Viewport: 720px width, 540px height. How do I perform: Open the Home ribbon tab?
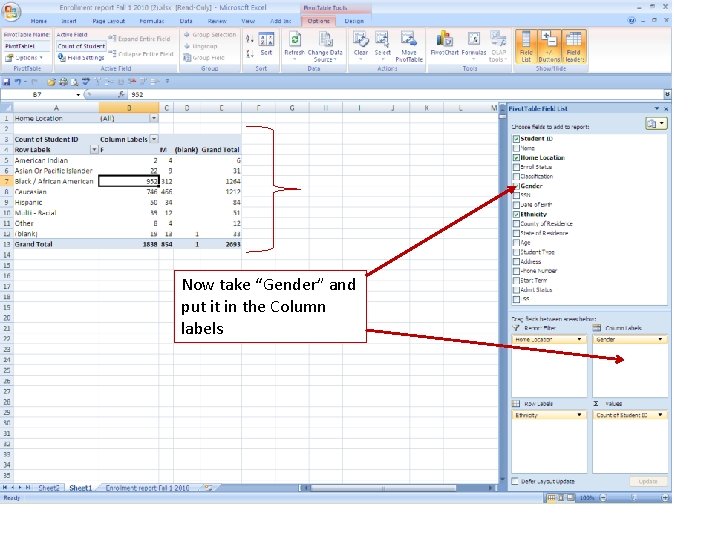pyautogui.click(x=39, y=21)
